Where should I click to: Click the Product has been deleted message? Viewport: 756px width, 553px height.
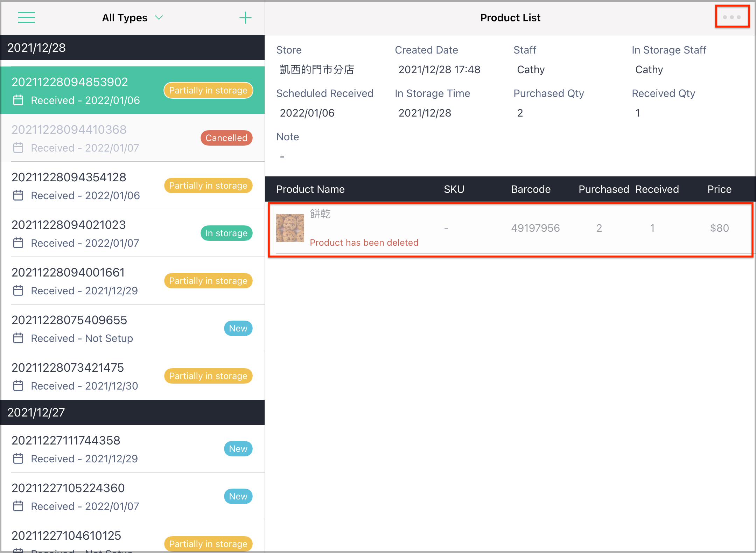coord(364,243)
